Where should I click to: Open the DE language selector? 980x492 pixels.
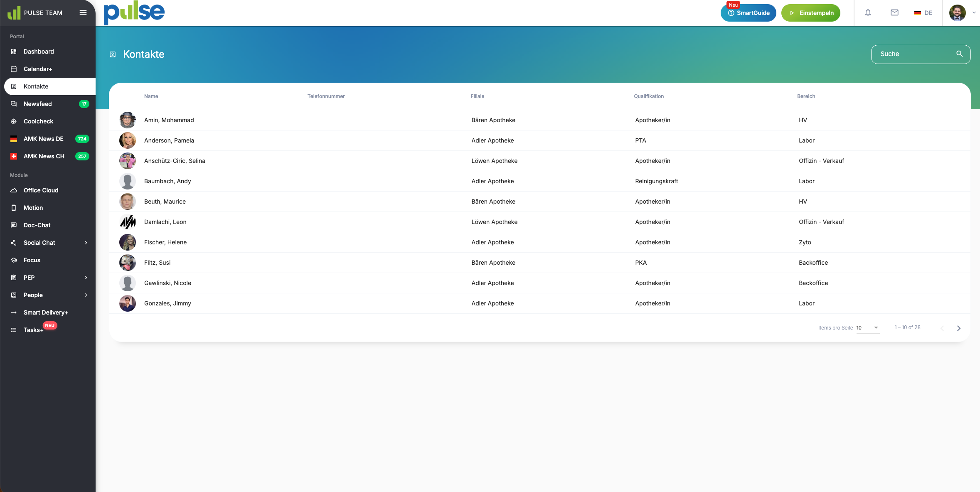(923, 13)
